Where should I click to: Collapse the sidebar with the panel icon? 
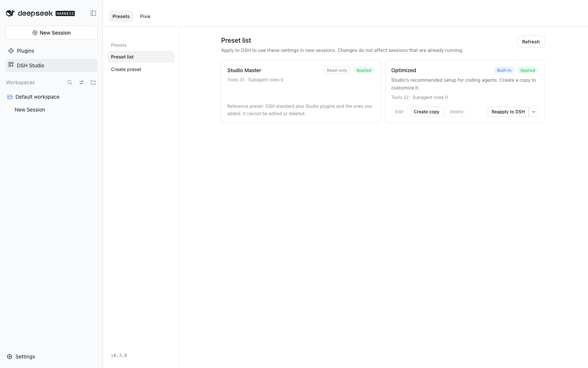coord(93,13)
